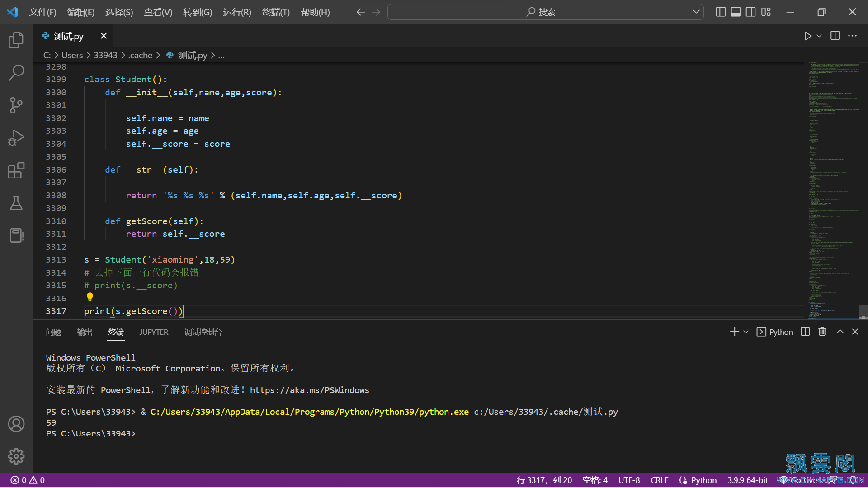Click the minimap code overview
The width and height of the screenshot is (868, 488).
coord(833,190)
